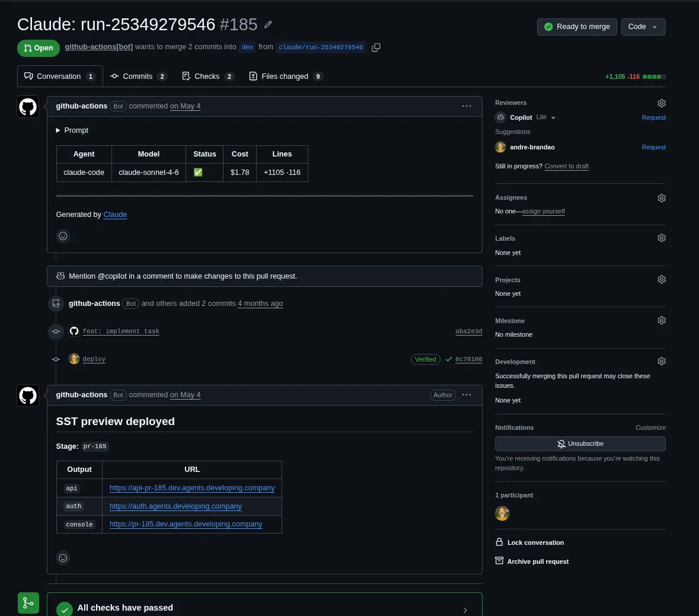Image resolution: width=699 pixels, height=616 pixels.
Task: Request review from Copilot
Action: tap(653, 117)
